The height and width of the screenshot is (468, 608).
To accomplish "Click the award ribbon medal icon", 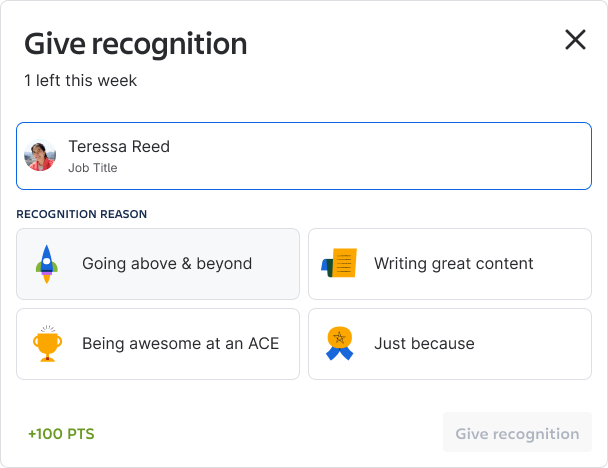I will (x=339, y=343).
